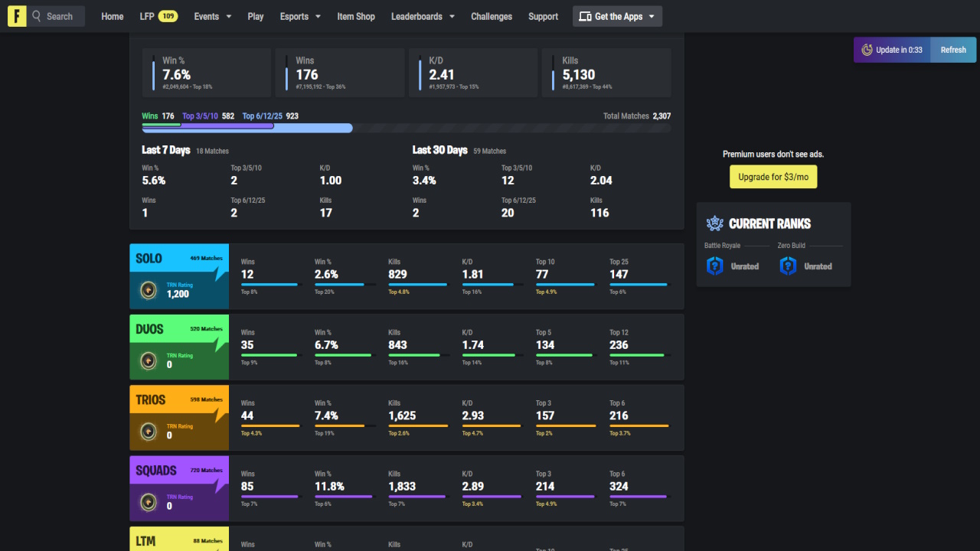
Task: Open the Leaderboards dropdown
Action: tap(423, 16)
